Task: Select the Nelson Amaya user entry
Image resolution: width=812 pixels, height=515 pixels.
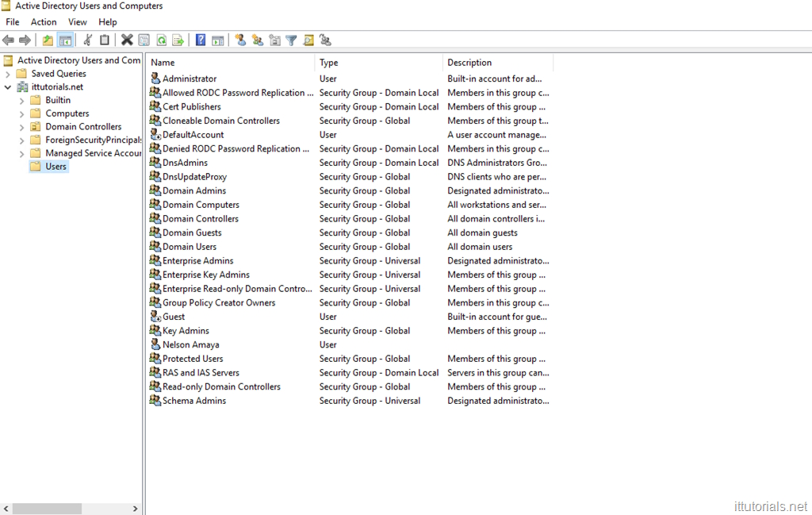Action: click(190, 345)
